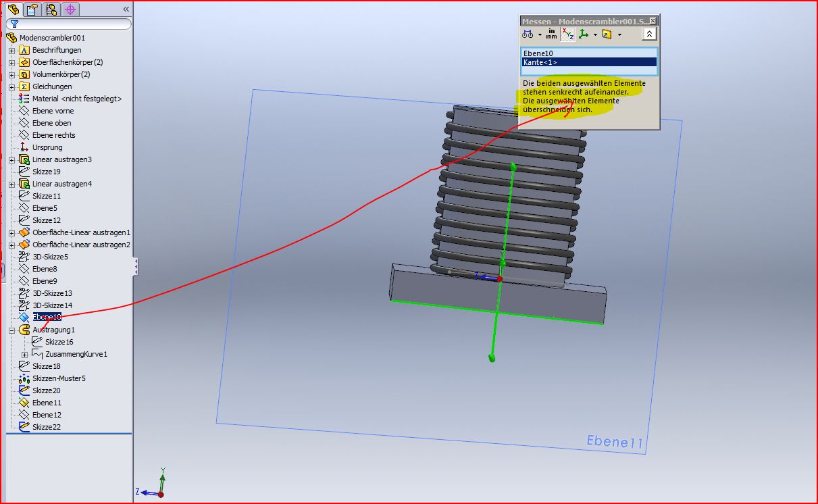Expand the Oberflächenkörper(2) folder
This screenshot has height=504, width=818.
coord(11,63)
